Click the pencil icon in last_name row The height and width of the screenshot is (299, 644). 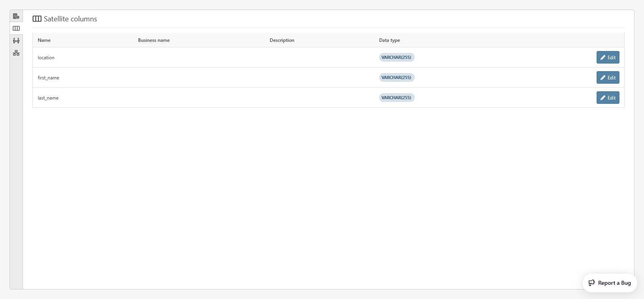[603, 98]
